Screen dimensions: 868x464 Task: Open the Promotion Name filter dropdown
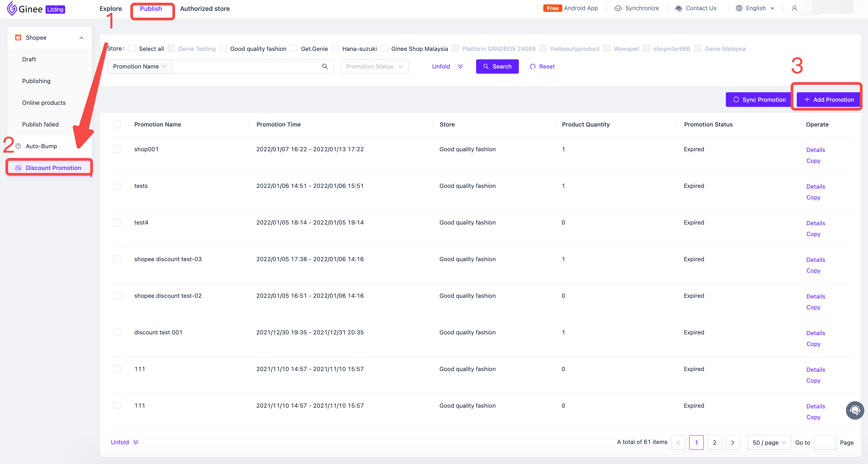tap(140, 66)
